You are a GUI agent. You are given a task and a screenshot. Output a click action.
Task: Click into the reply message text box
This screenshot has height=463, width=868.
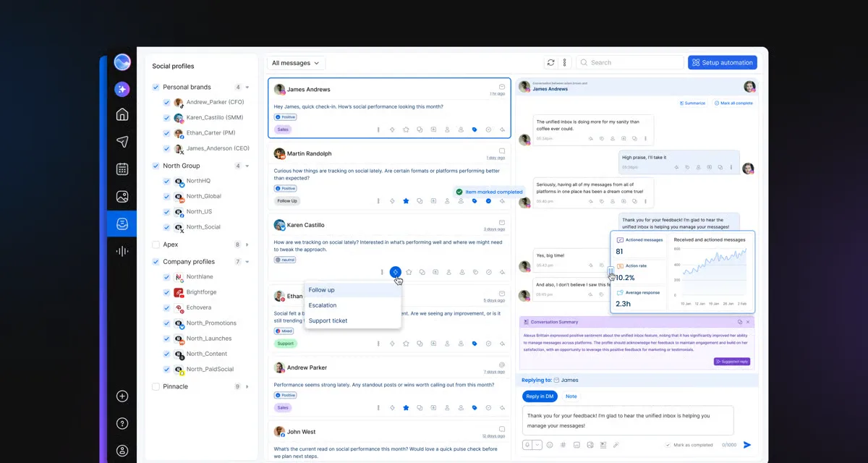pos(628,420)
